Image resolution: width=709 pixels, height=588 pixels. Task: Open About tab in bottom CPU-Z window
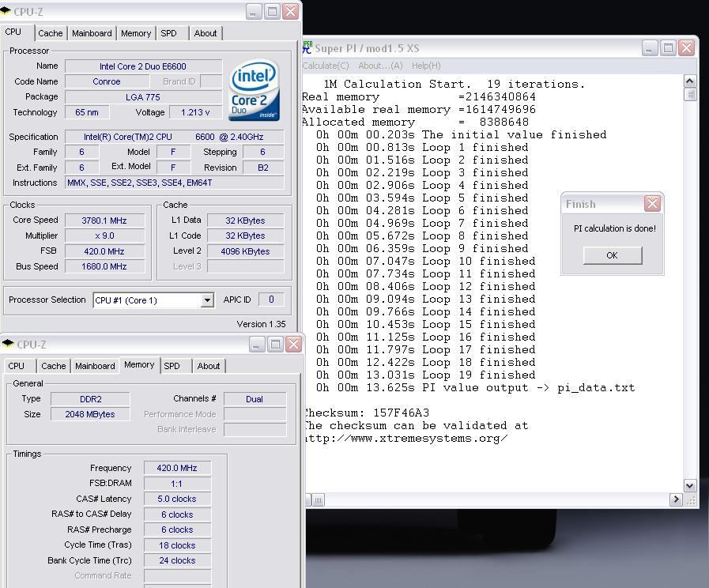point(209,366)
